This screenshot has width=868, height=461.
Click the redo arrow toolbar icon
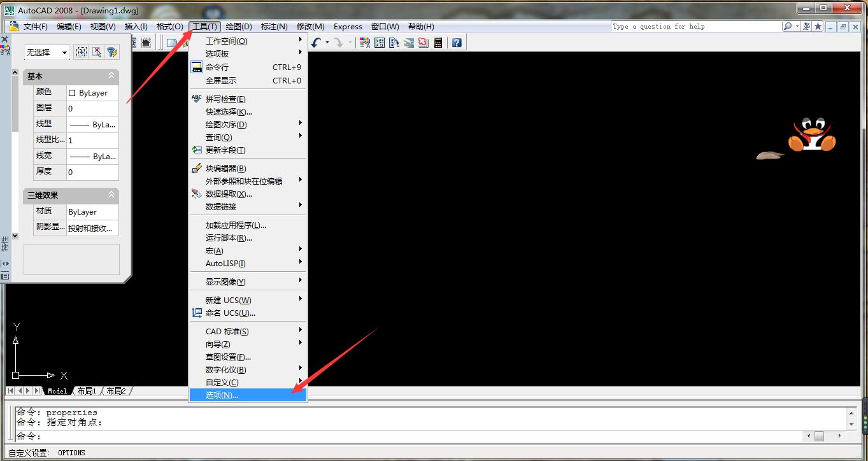(x=339, y=43)
